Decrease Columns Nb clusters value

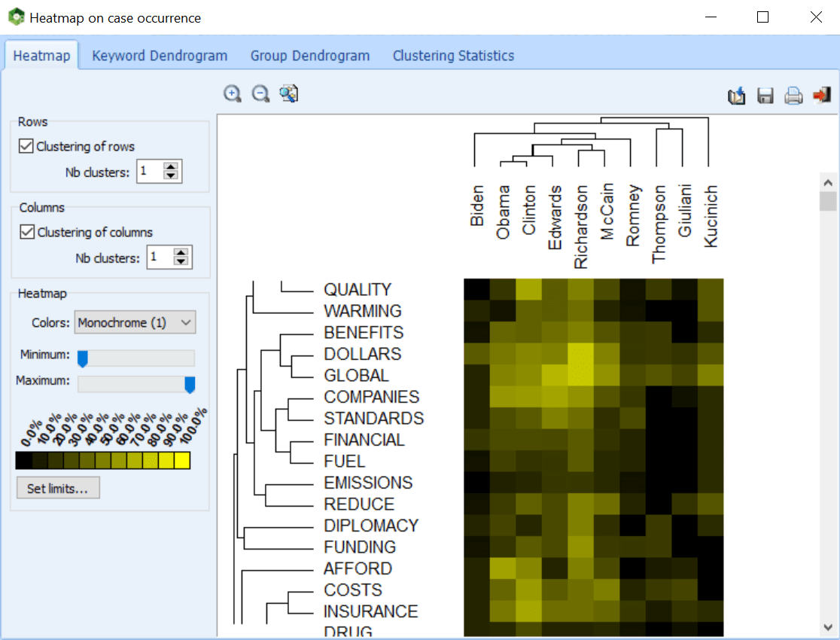coord(181,261)
